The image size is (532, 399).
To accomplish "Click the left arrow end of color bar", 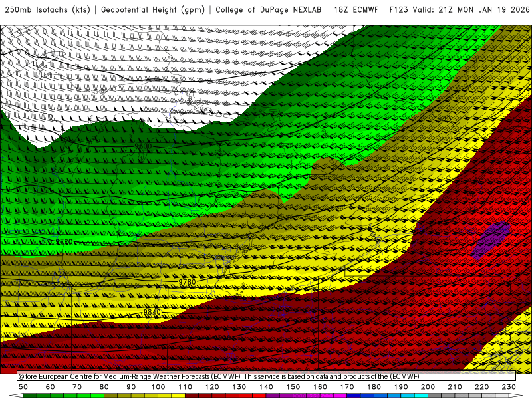I will (16, 396).
